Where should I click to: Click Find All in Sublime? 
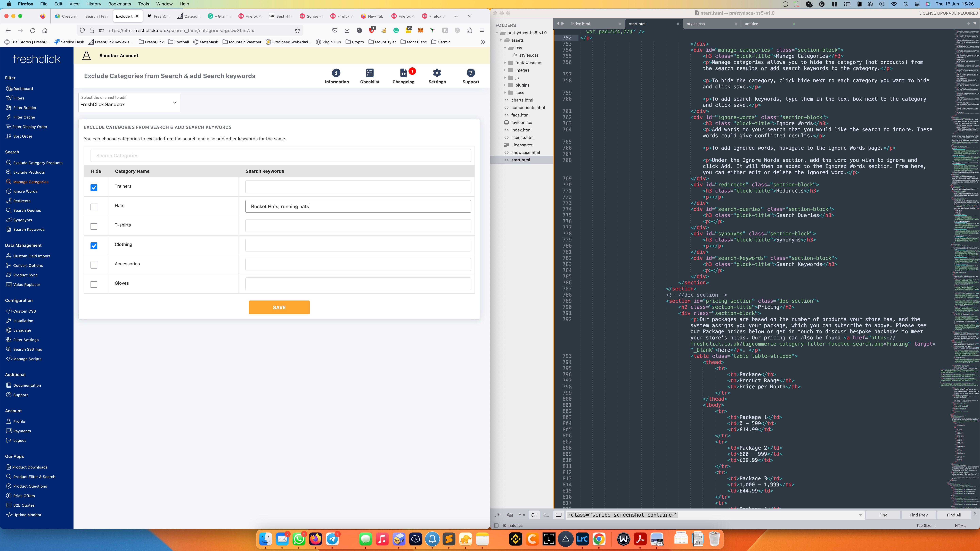(954, 515)
